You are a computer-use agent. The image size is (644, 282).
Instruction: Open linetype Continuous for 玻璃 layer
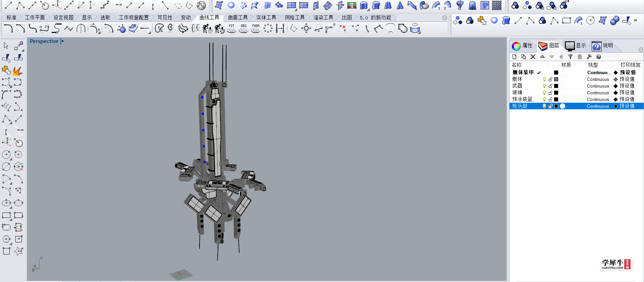pos(598,93)
